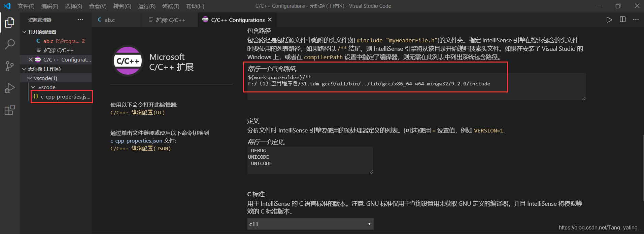
Task: Click the Microsoft C/C++ extension logo
Action: [128, 61]
